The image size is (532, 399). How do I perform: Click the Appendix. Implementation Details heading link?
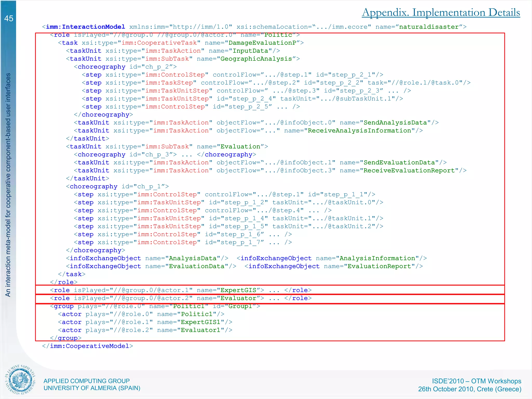coord(441,12)
